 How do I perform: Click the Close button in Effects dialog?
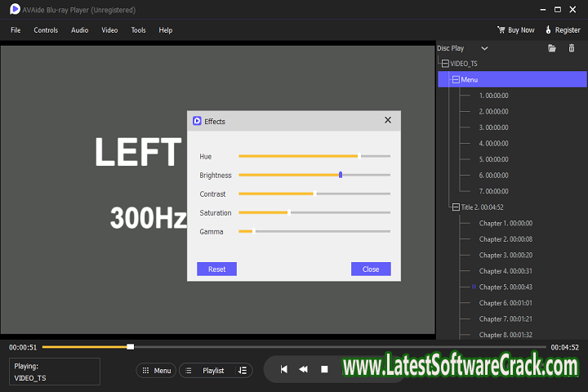(x=371, y=269)
